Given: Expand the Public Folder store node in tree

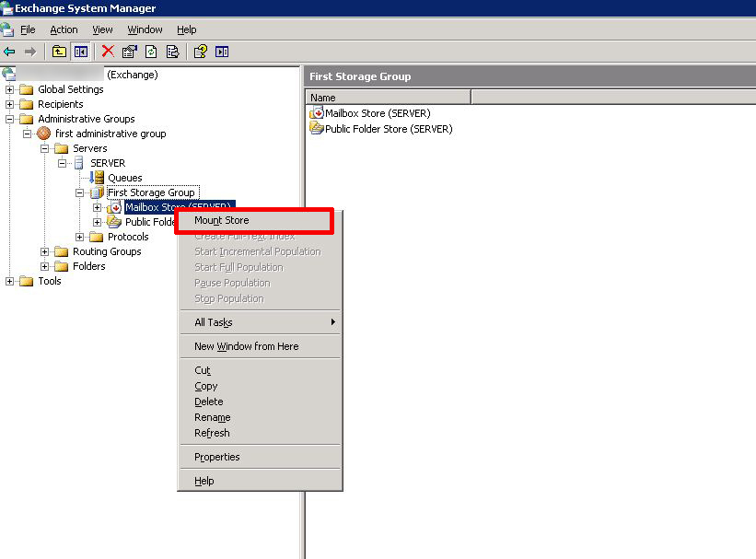Looking at the screenshot, I should click(x=97, y=222).
